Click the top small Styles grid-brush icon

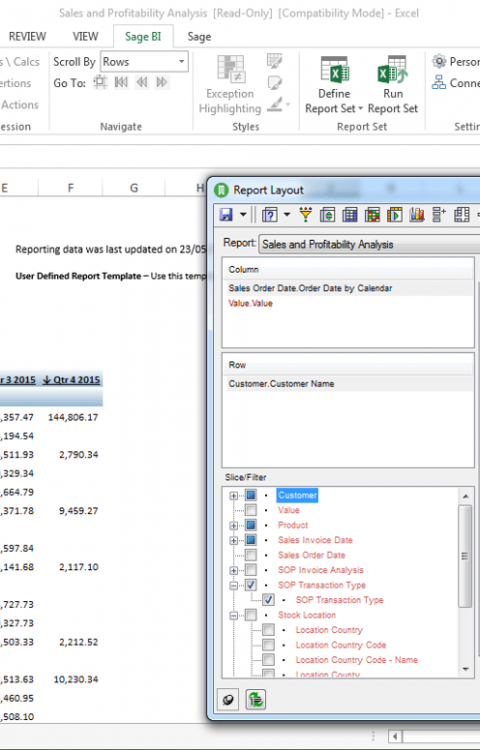274,61
